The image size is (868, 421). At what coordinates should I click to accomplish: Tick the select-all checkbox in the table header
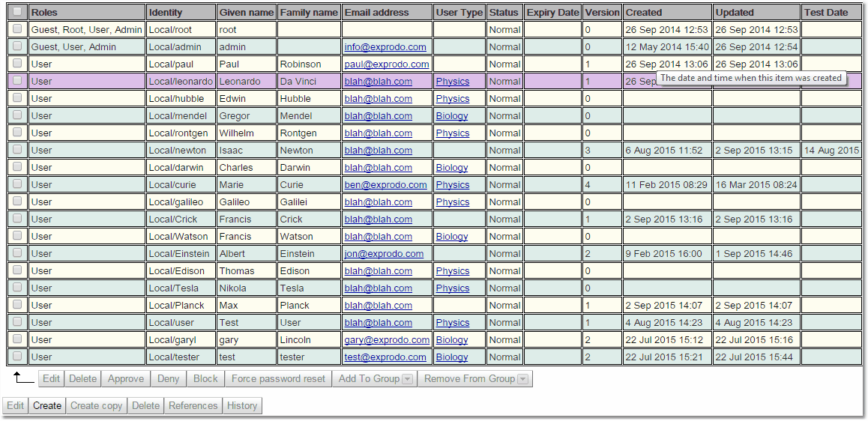(17, 12)
